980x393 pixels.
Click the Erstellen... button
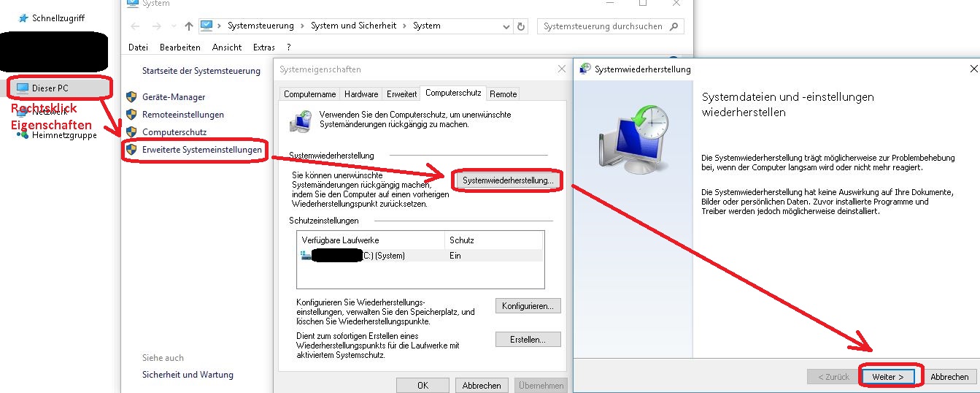[528, 340]
